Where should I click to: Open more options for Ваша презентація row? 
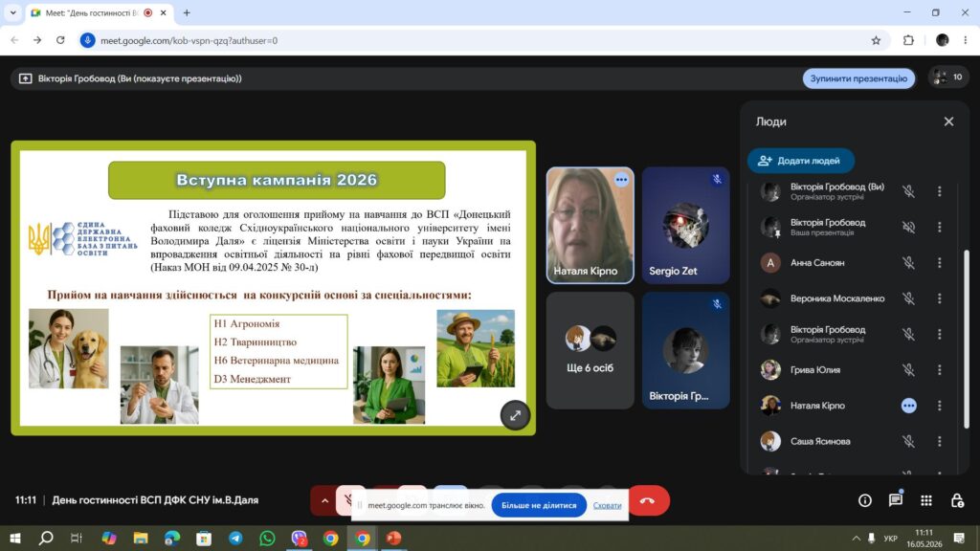coord(940,227)
